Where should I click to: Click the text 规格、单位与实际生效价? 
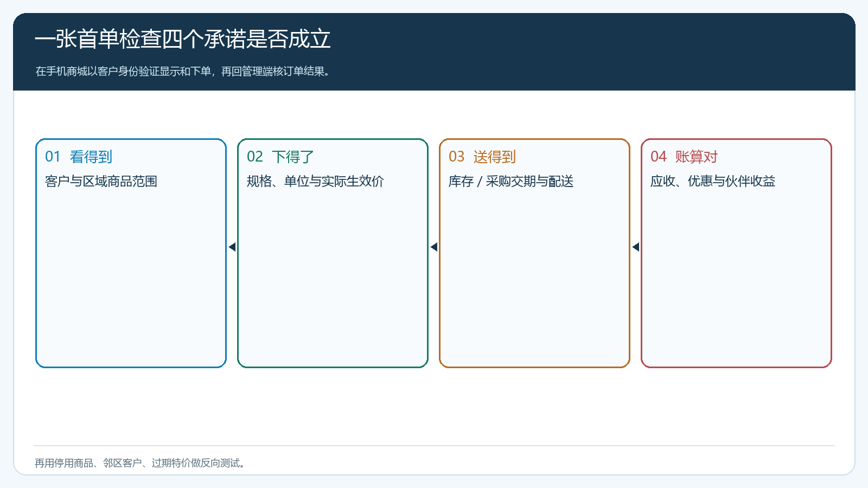(x=315, y=181)
